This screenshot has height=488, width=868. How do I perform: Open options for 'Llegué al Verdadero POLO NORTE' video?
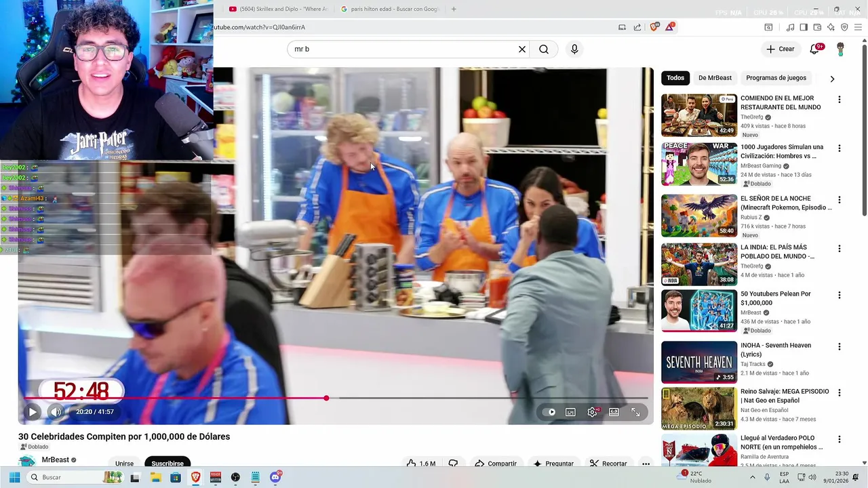(840, 439)
